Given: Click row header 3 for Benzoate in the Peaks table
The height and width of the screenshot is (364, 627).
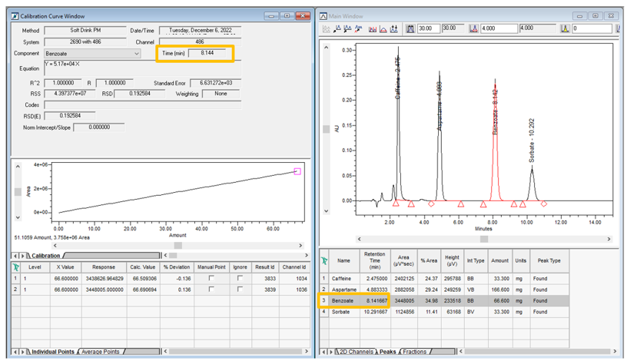Looking at the screenshot, I should tap(324, 300).
